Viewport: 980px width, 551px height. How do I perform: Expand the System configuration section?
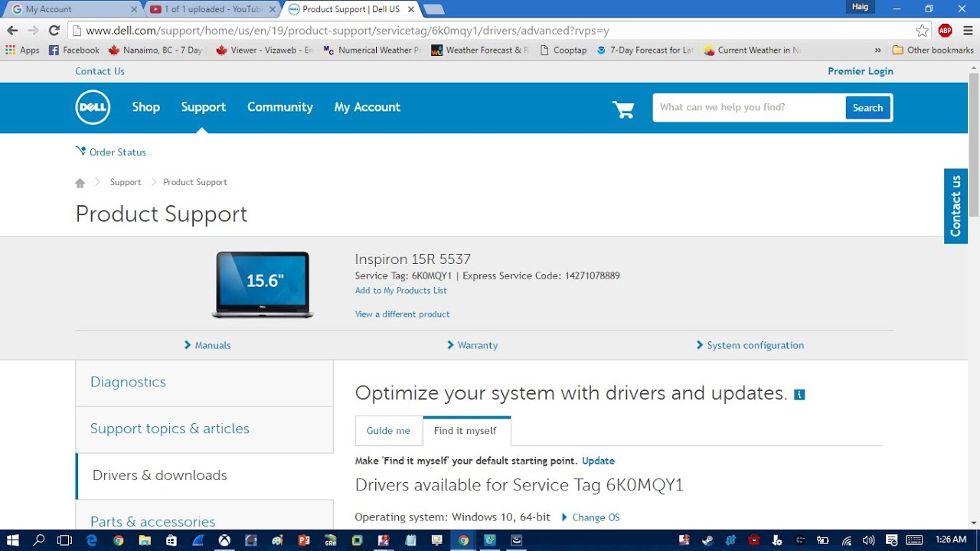click(x=750, y=345)
